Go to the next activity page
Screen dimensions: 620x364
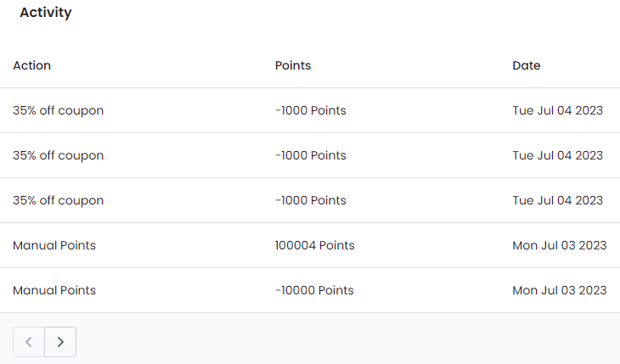[60, 342]
